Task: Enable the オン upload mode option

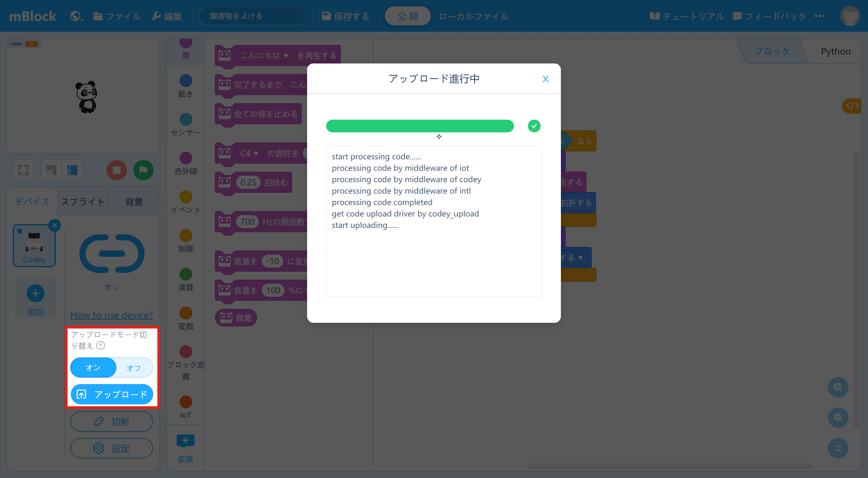Action: [93, 368]
